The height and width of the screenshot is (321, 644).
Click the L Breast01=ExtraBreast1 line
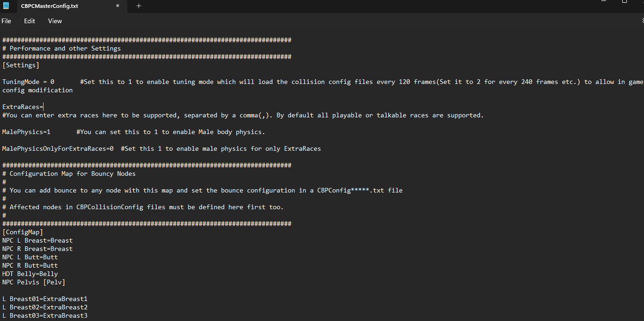(x=45, y=299)
